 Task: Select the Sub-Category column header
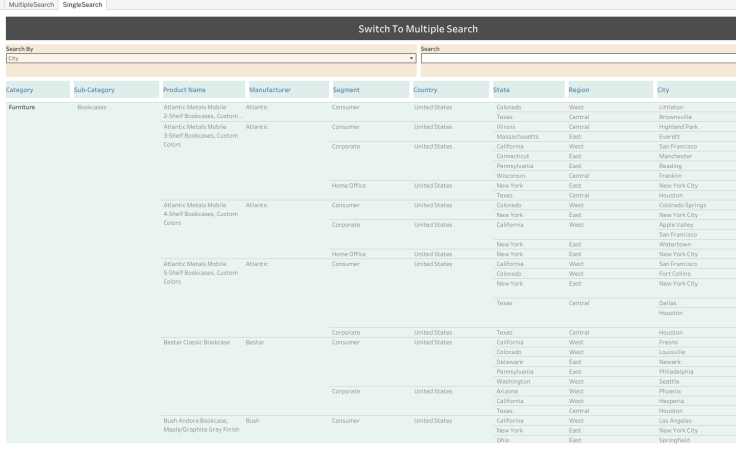pyautogui.click(x=94, y=90)
